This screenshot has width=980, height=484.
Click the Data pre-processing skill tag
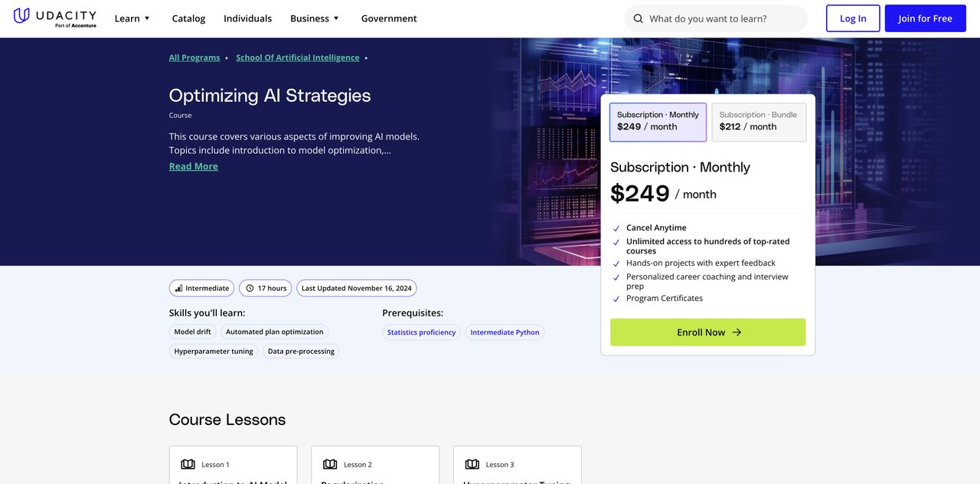click(301, 351)
